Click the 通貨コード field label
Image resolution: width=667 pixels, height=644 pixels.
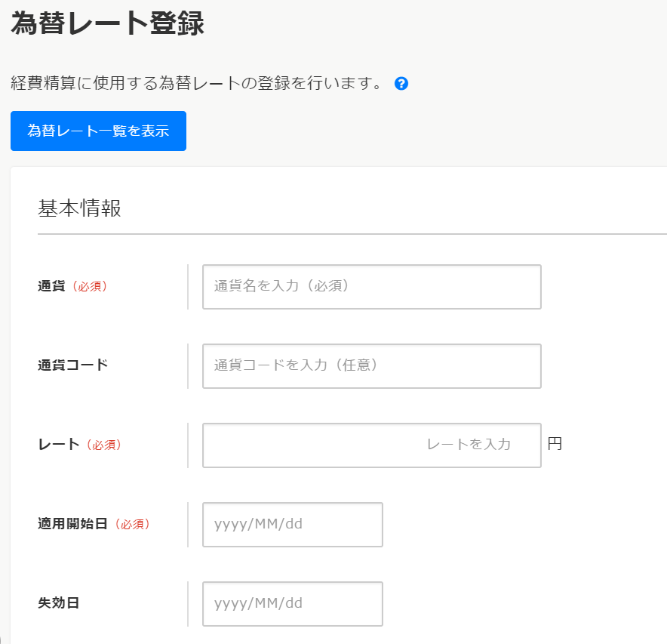[72, 365]
